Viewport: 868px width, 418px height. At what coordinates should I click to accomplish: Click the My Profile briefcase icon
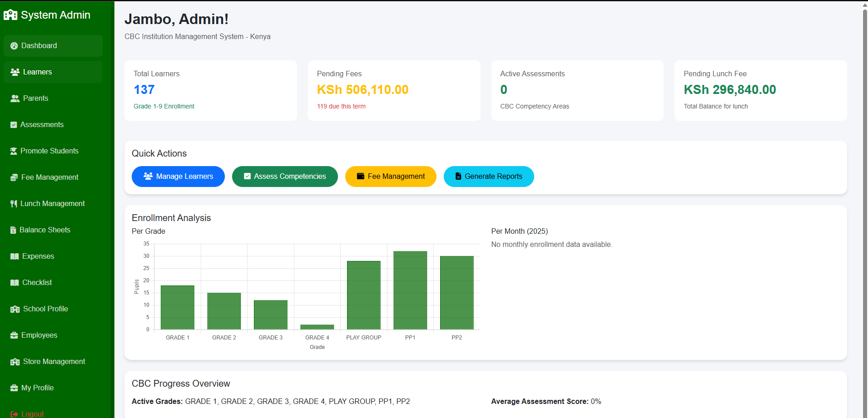pos(14,388)
